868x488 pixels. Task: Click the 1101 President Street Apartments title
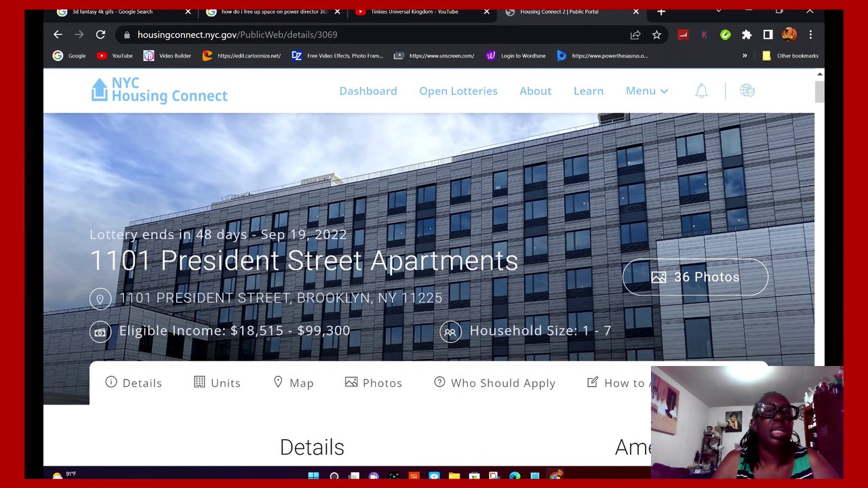click(304, 261)
